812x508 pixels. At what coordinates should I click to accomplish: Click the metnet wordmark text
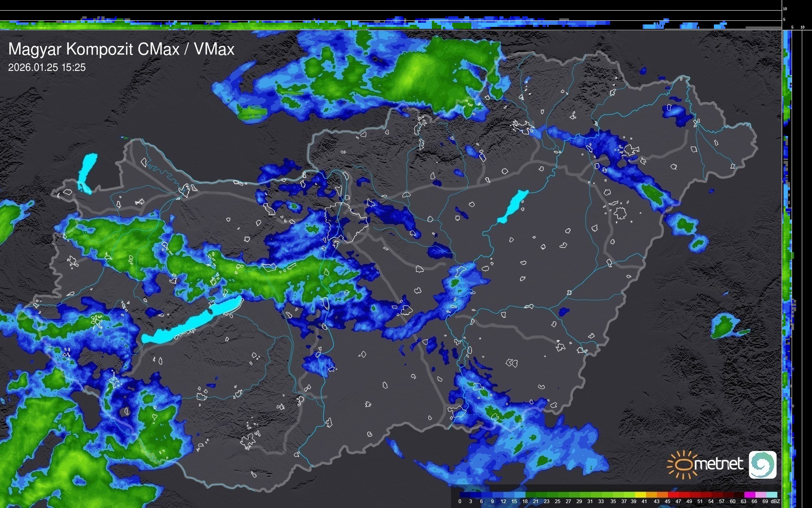[718, 464]
